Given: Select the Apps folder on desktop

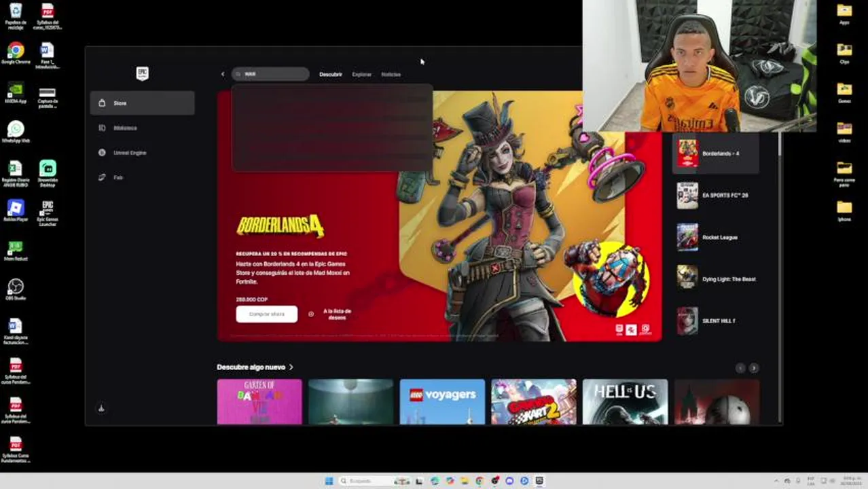Looking at the screenshot, I should click(x=844, y=14).
